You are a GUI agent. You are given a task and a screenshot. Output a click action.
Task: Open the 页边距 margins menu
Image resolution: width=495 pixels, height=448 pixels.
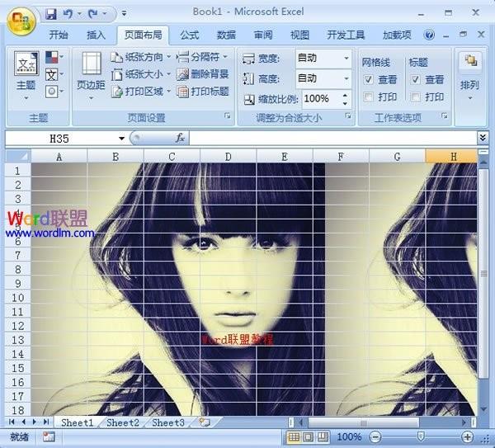coord(91,76)
